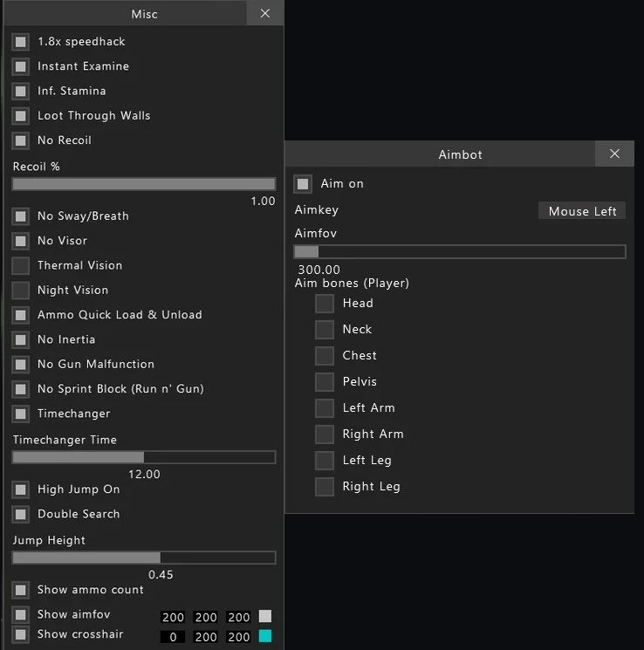Click the Jump Height slider
The height and width of the screenshot is (650, 644).
click(144, 558)
